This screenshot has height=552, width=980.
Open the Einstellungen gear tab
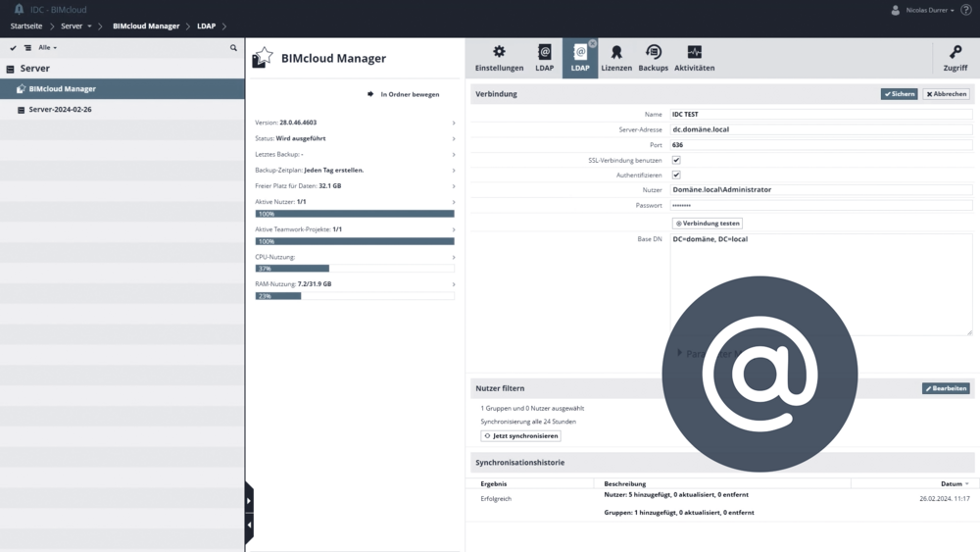click(499, 58)
